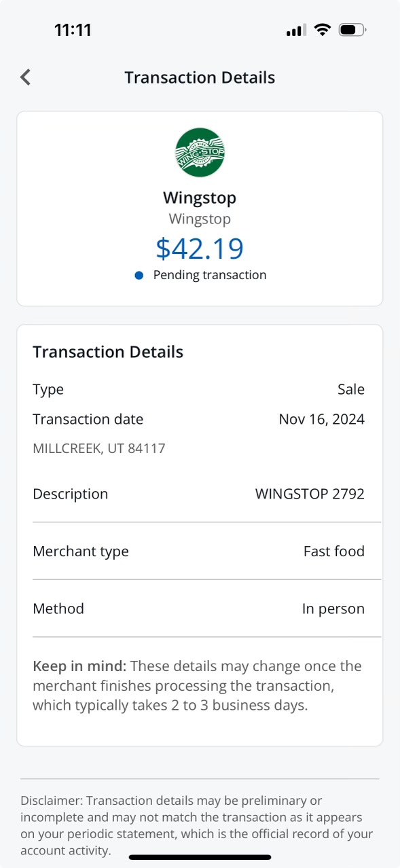Tap the battery indicator icon

coord(352,30)
